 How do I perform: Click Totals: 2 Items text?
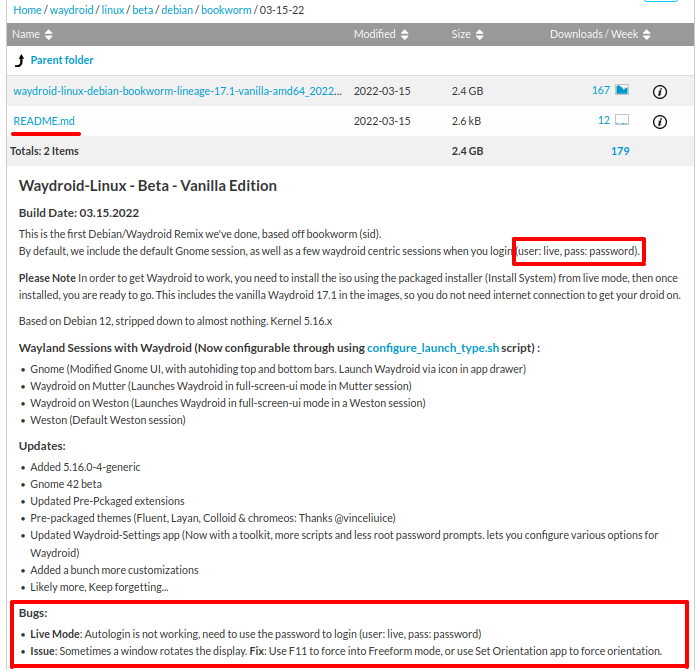pos(44,151)
